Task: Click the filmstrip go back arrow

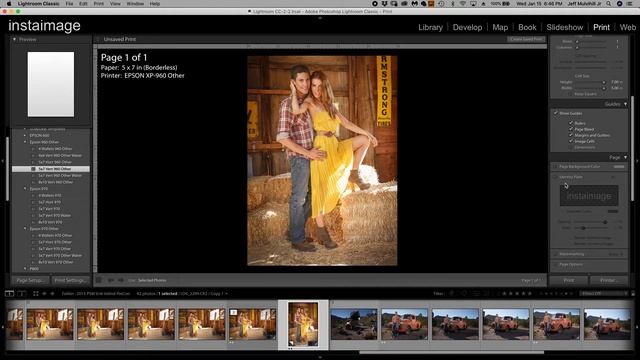Action: tap(44, 293)
